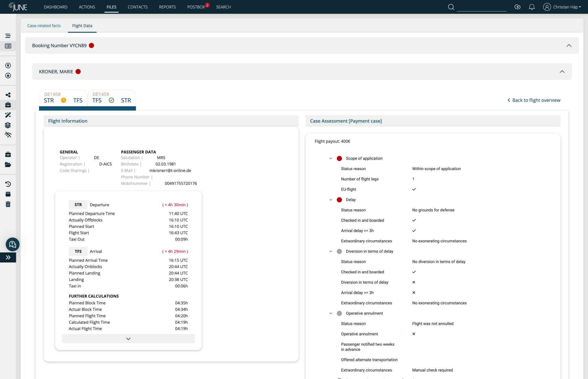Viewport: 588px width, 379px height.
Task: Open the Christian Häp user dropdown
Action: (562, 7)
